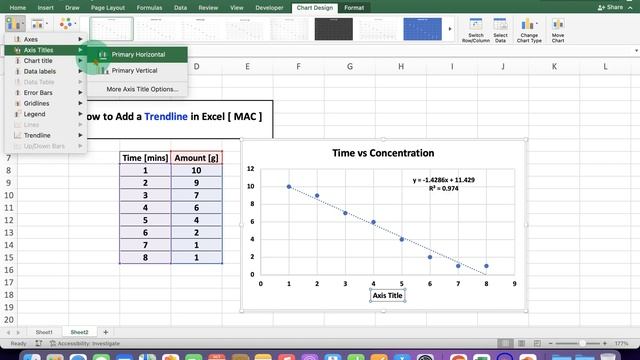
Task: Select the Time [mins] header cell
Action: pyautogui.click(x=145, y=158)
